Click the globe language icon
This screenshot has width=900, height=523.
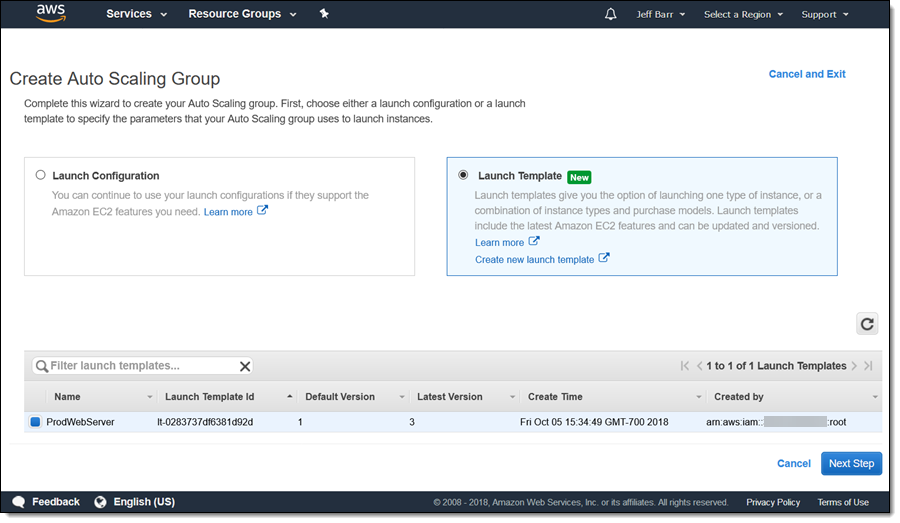click(x=100, y=502)
